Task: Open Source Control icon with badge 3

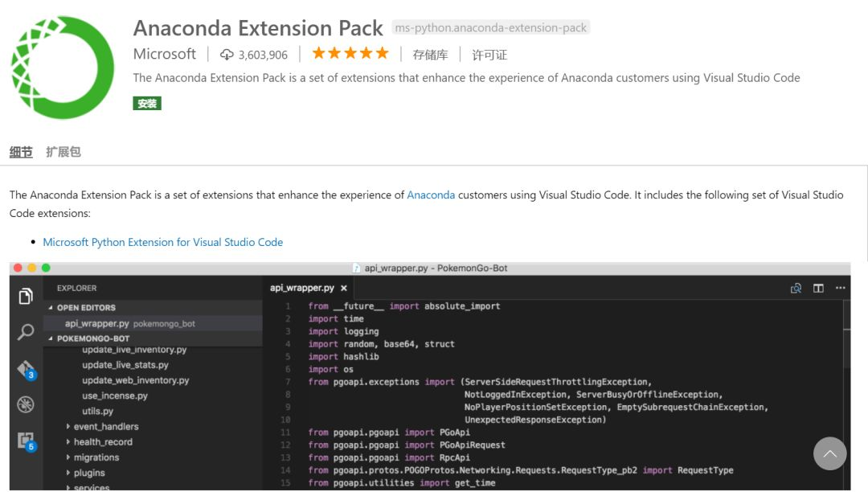Action: 26,369
